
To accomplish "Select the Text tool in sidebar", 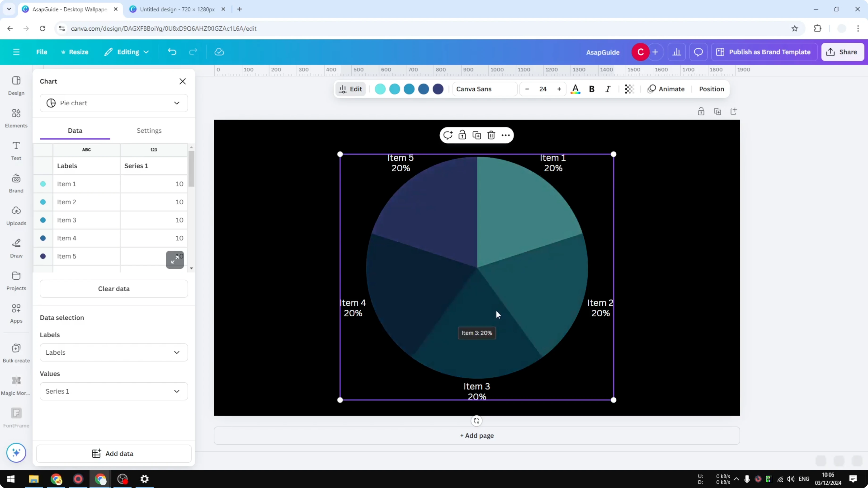I will click(16, 150).
